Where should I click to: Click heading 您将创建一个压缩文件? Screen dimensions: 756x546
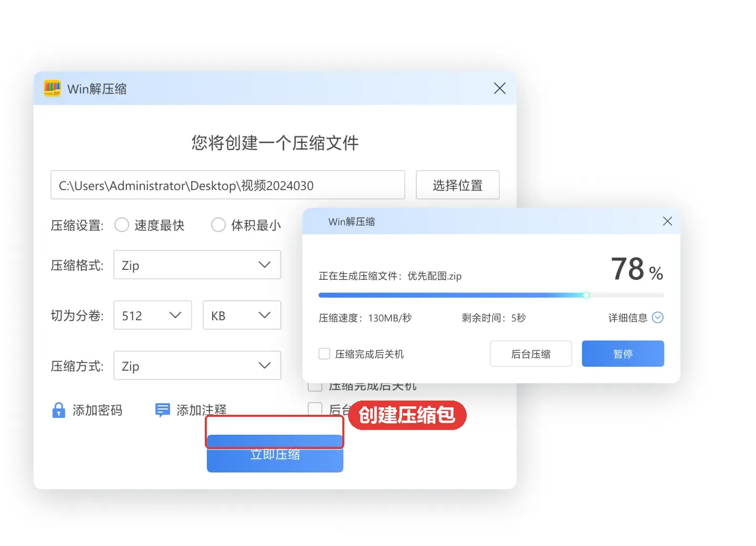[275, 143]
